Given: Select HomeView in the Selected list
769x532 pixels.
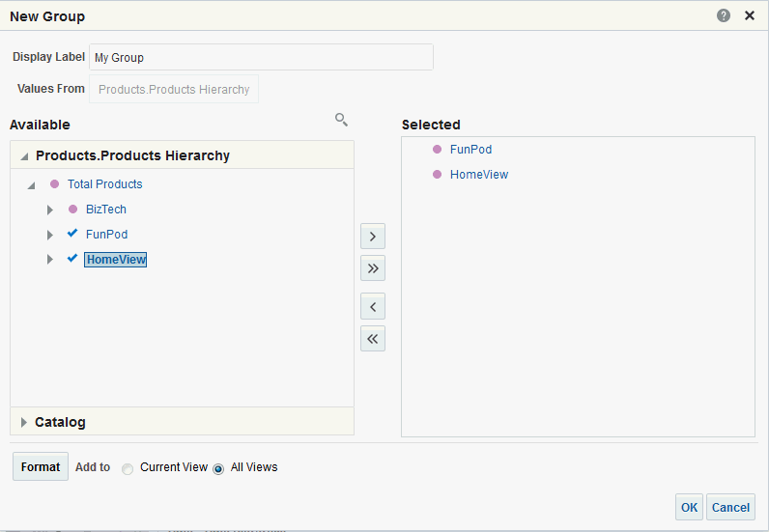Looking at the screenshot, I should [x=478, y=175].
